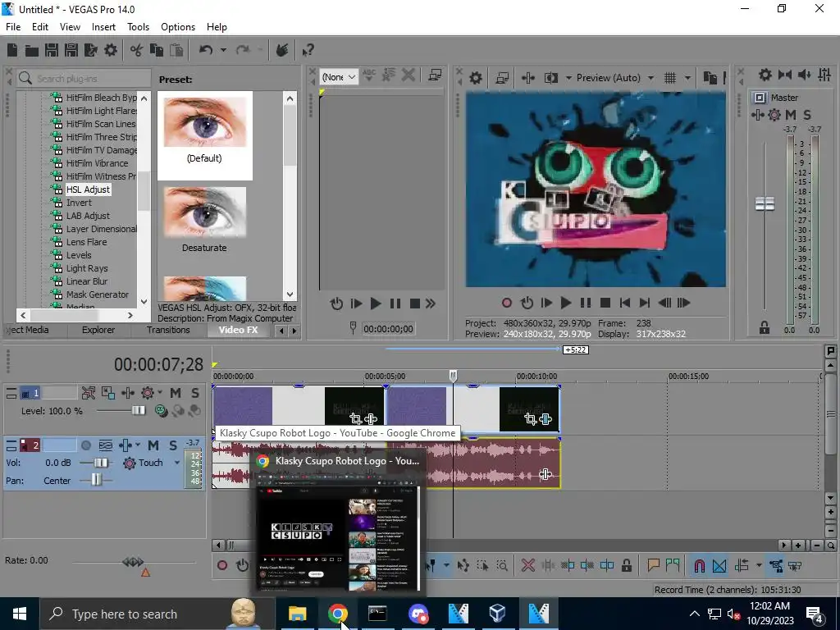840x630 pixels.
Task: Copy selection using the toolbar copy icon
Action: (157, 50)
